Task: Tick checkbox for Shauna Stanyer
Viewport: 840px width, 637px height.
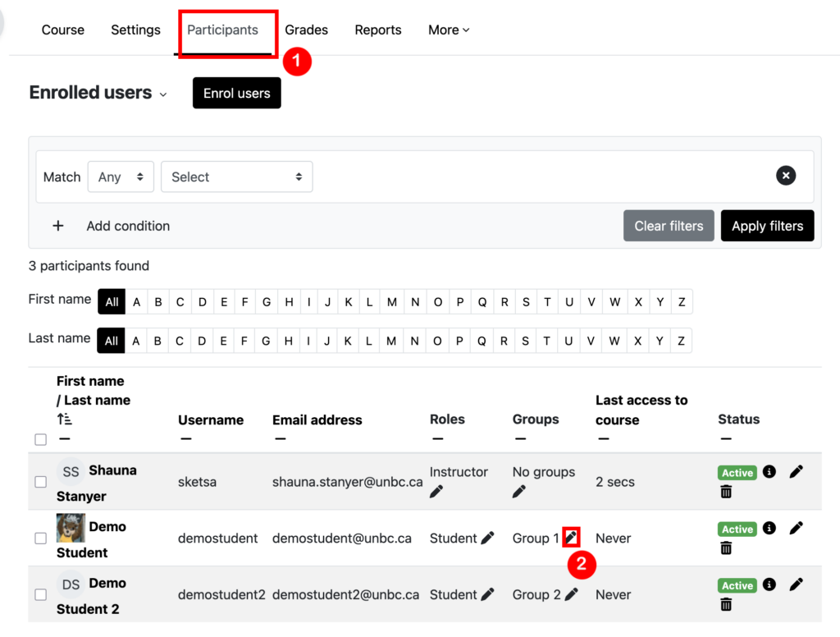Action: (x=41, y=482)
